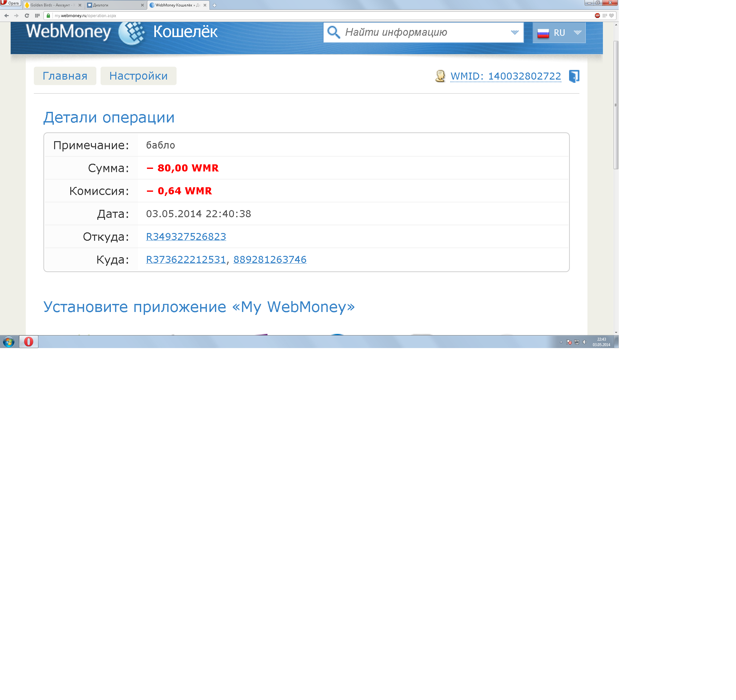Click the logout door icon next to WMID

574,76
